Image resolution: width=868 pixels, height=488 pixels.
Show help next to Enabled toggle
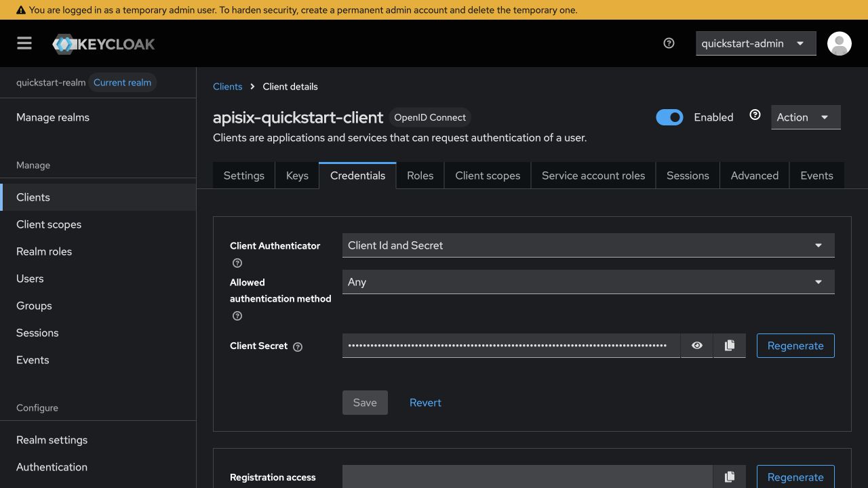[x=755, y=115]
